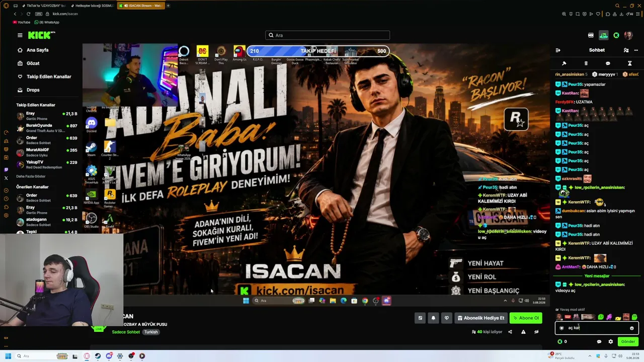The image size is (644, 362).
Task: Open the profile avatar menu
Action: click(x=628, y=35)
